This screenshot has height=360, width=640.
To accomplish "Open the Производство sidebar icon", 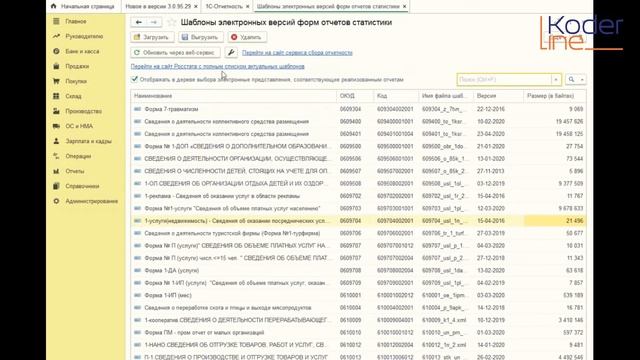I will point(56,111).
